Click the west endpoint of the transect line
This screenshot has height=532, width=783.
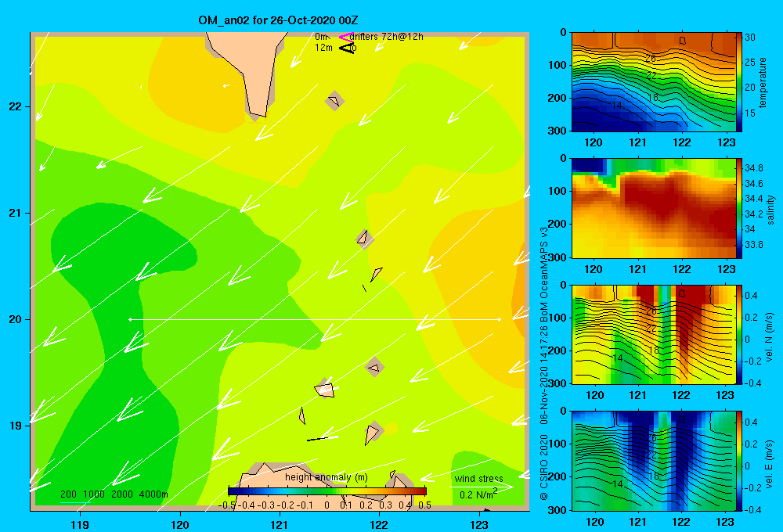(130, 319)
